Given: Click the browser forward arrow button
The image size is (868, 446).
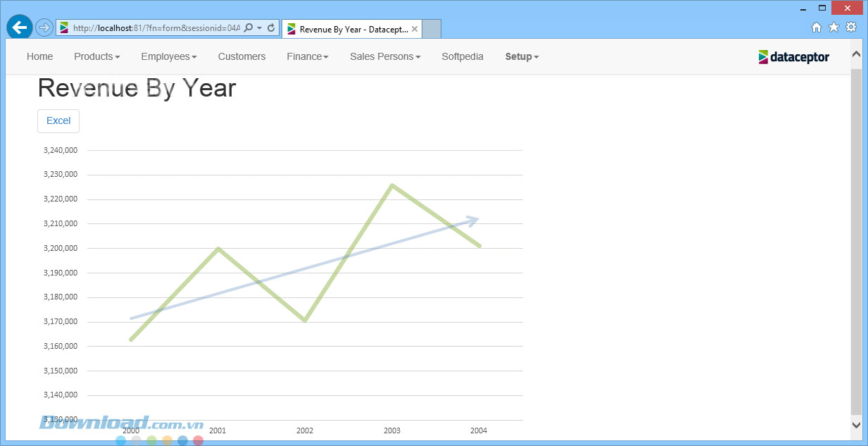Looking at the screenshot, I should point(44,27).
